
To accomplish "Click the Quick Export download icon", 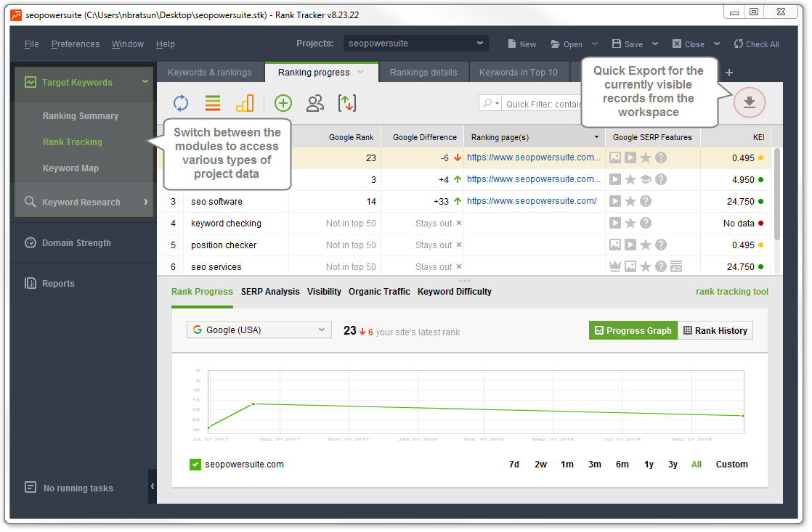I will click(750, 102).
